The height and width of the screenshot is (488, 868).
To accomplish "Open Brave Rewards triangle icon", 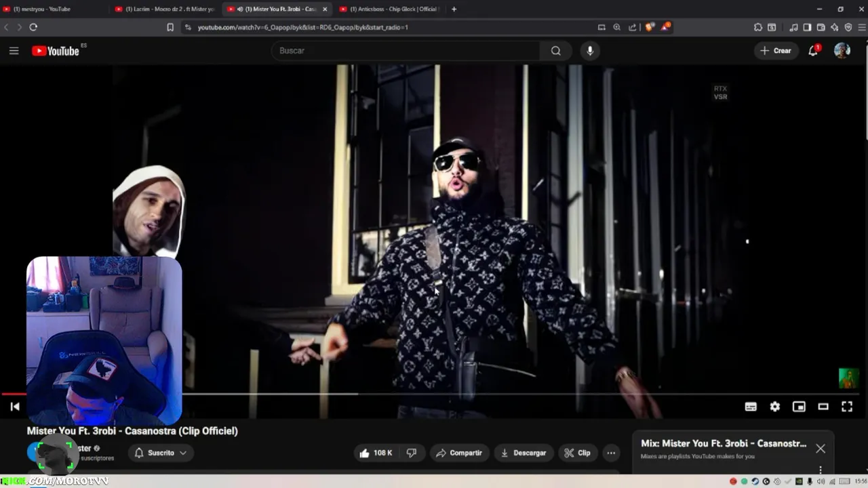I will (x=665, y=27).
